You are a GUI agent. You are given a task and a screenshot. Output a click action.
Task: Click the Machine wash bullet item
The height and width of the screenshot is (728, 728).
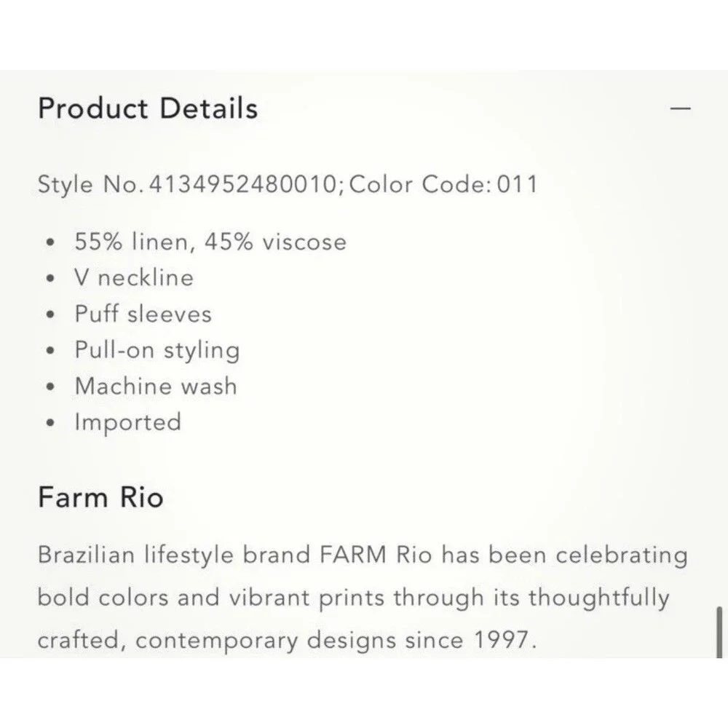pos(156,386)
